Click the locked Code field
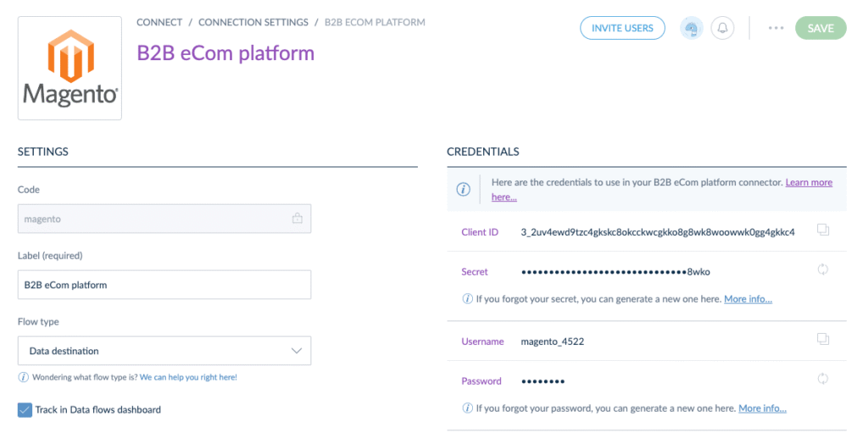This screenshot has width=868, height=438. coord(164,219)
